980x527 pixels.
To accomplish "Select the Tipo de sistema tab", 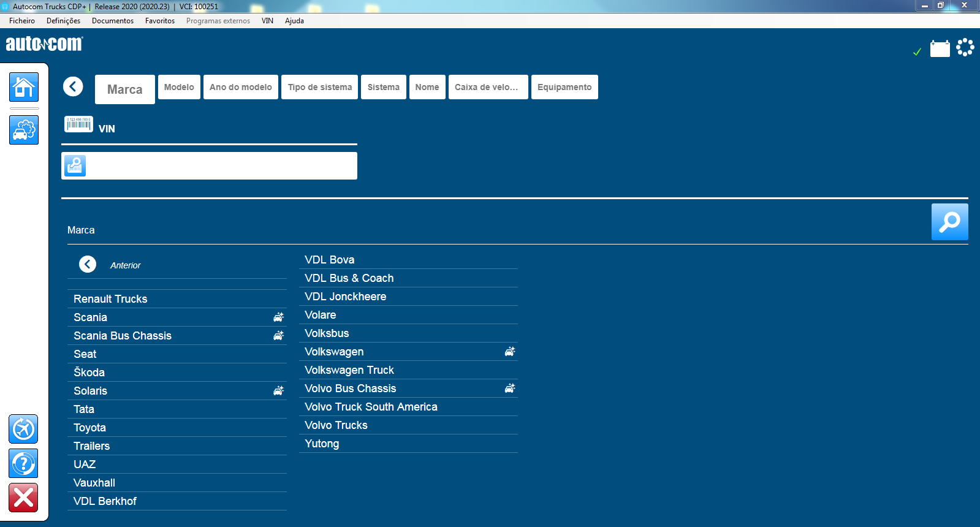I will pyautogui.click(x=319, y=87).
